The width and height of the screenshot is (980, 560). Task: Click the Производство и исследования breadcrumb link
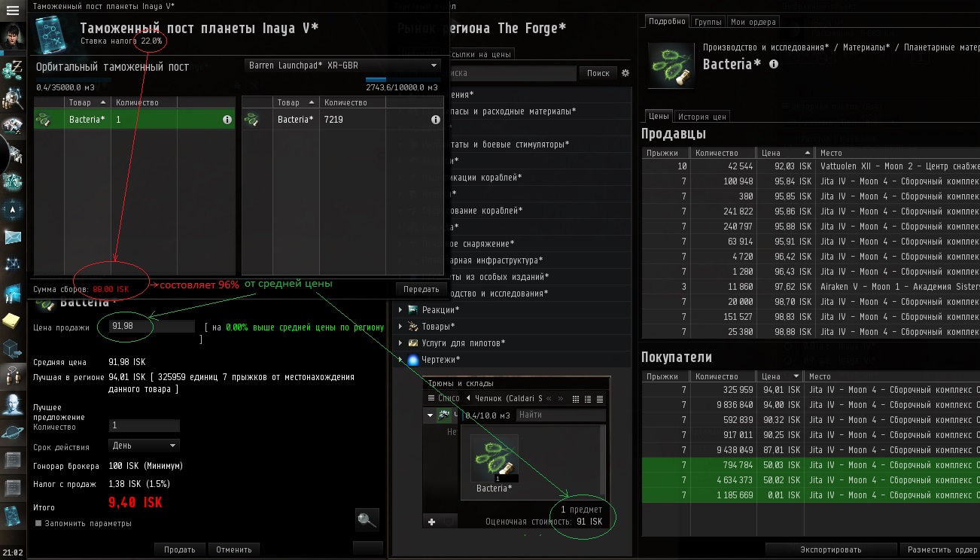click(x=766, y=47)
